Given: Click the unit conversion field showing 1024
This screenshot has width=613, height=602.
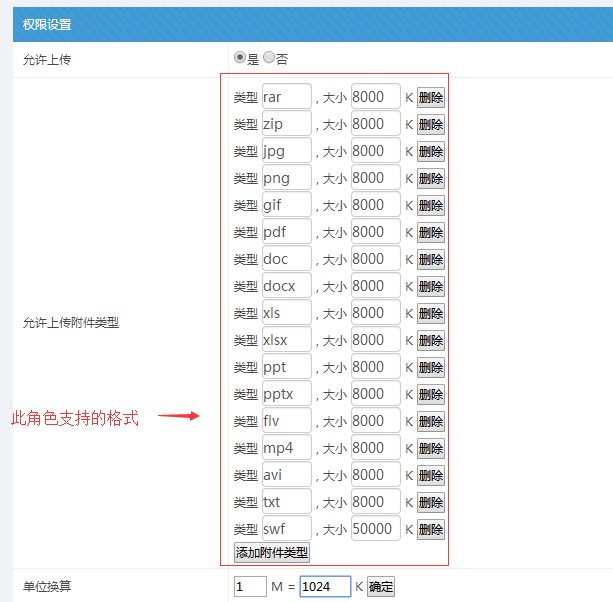Looking at the screenshot, I should 325,587.
